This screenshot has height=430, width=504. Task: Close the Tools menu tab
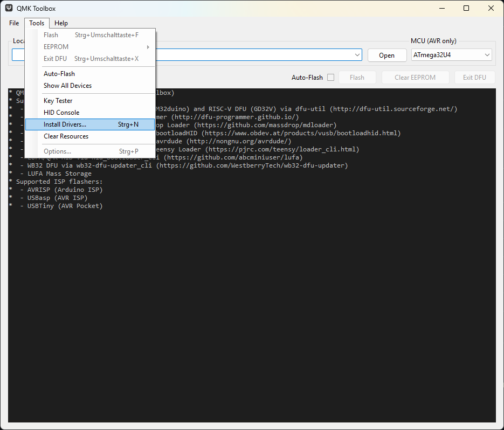[37, 23]
